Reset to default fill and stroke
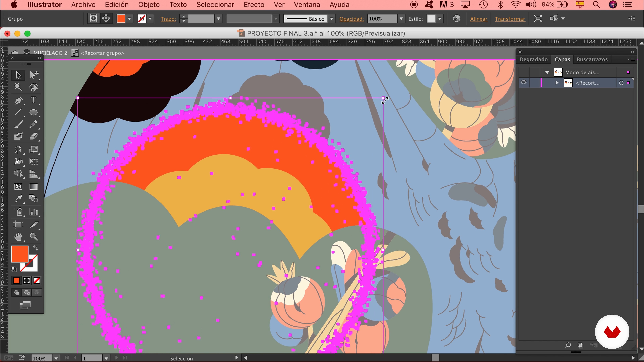Screen dimensions: 644x362 click(14, 269)
